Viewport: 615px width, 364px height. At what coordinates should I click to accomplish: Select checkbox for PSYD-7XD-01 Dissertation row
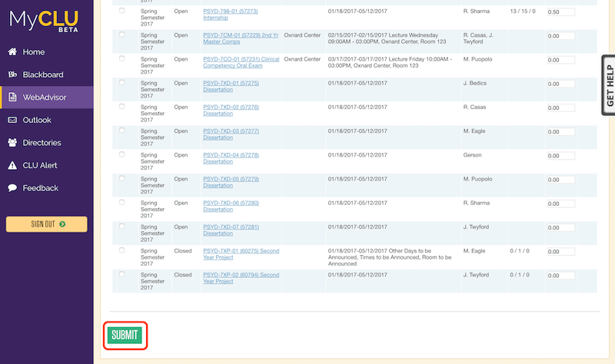tap(122, 82)
